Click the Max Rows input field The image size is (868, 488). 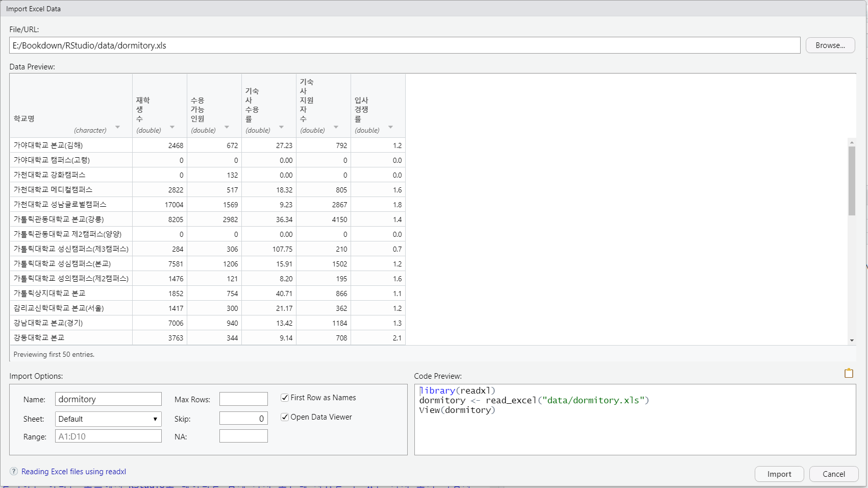click(x=243, y=399)
